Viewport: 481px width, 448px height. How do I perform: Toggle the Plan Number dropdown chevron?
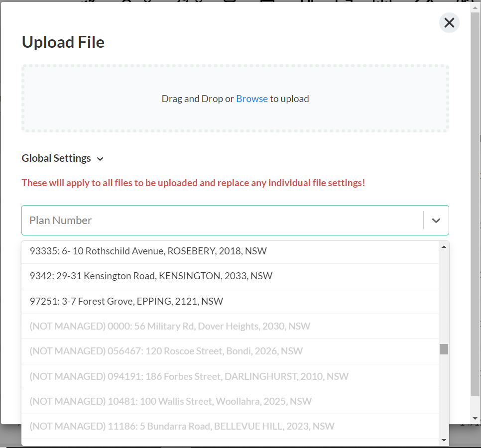click(436, 221)
